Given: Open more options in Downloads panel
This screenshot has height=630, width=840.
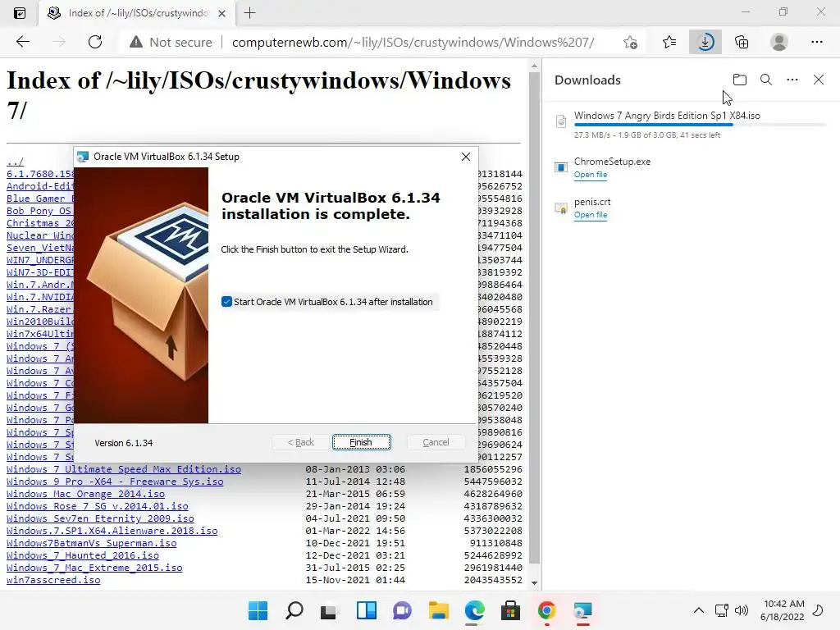Looking at the screenshot, I should click(792, 80).
